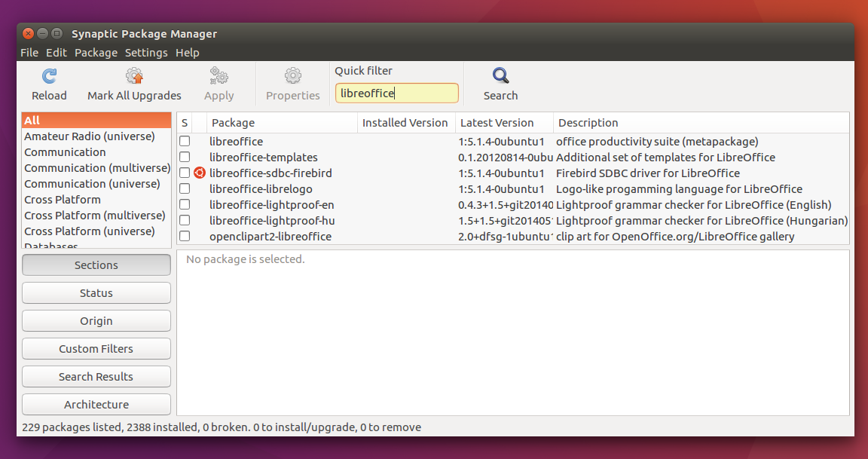Click the Search Results sidebar button
The height and width of the screenshot is (459, 868).
pyautogui.click(x=96, y=376)
